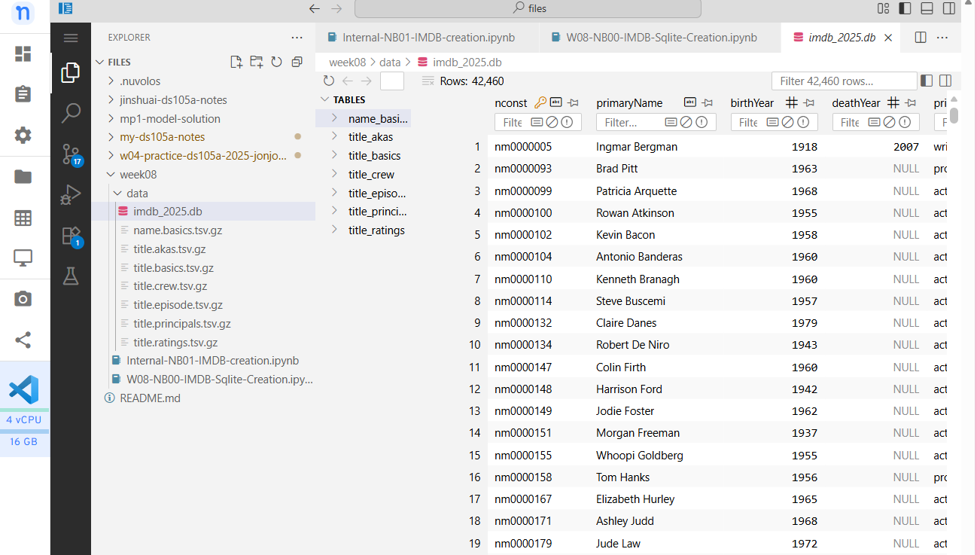Click the Filter 42,460 rows search box
The image size is (980, 555).
pyautogui.click(x=843, y=81)
